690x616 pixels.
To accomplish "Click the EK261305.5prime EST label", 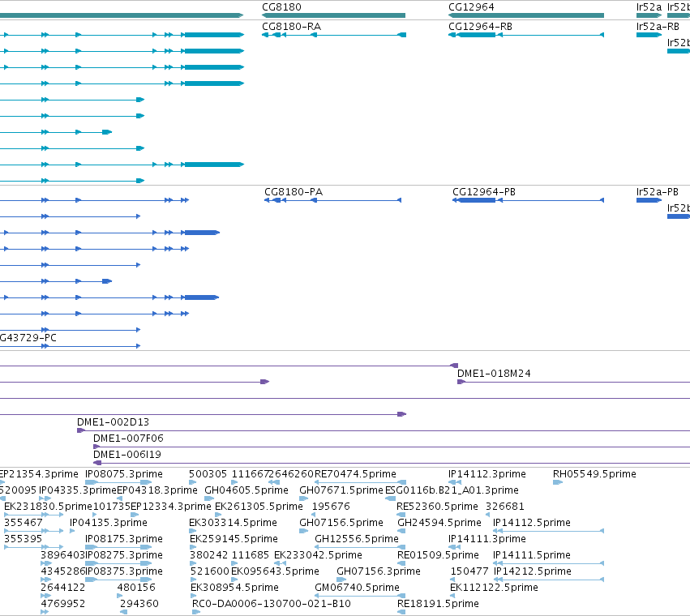I will tap(259, 507).
